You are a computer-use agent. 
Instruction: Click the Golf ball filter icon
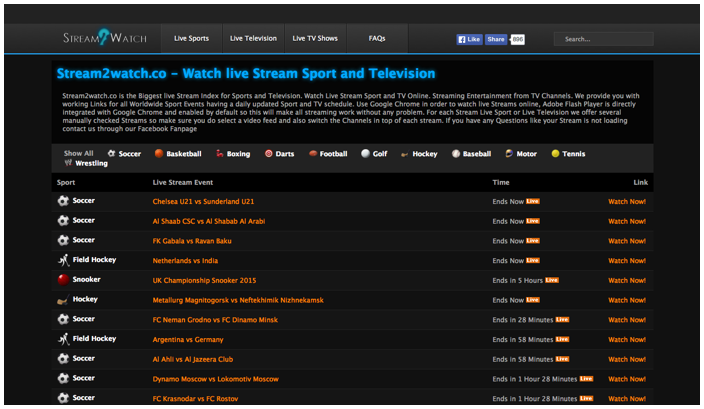[x=365, y=154]
